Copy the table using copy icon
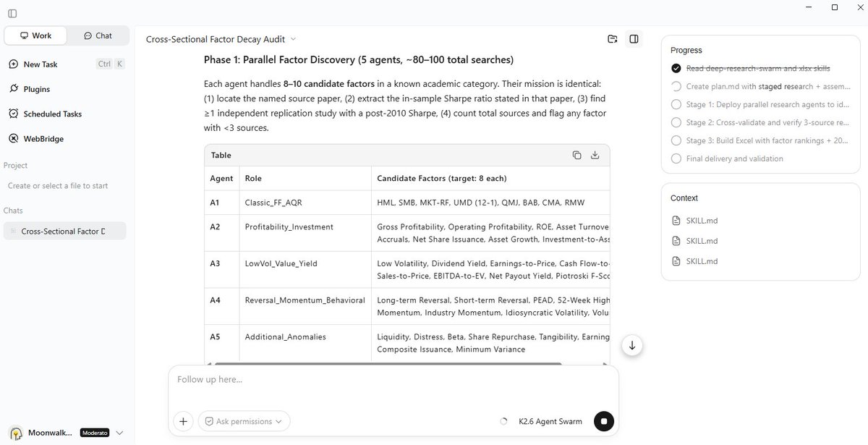868x445 pixels. point(576,155)
